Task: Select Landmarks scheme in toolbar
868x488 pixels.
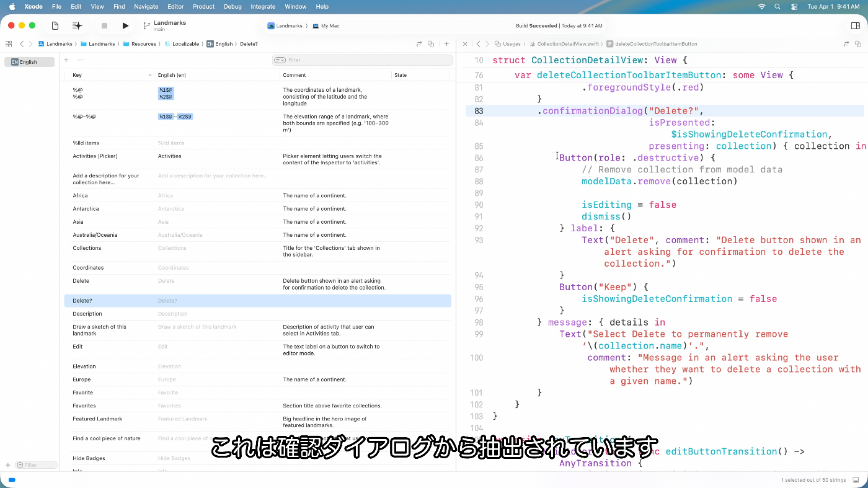Action: tap(285, 26)
